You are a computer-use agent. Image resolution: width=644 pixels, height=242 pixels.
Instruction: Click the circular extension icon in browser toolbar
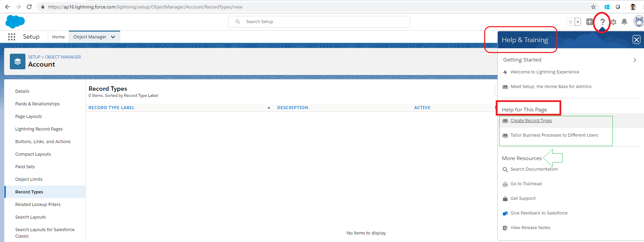pos(618,7)
